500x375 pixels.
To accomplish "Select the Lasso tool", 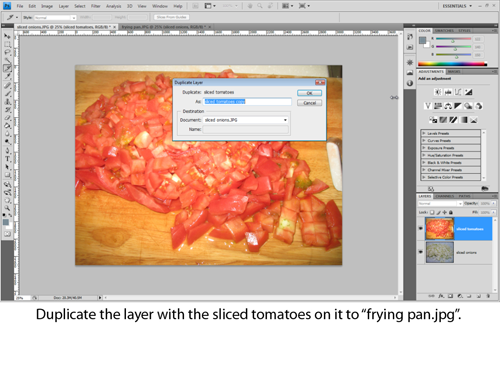I will (7, 52).
